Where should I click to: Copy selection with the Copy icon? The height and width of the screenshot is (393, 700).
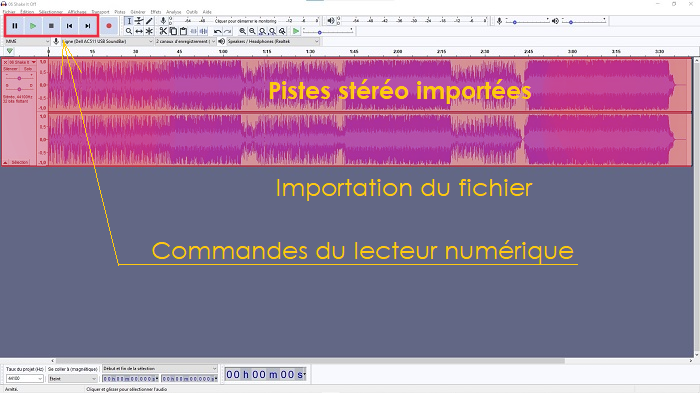click(x=173, y=31)
